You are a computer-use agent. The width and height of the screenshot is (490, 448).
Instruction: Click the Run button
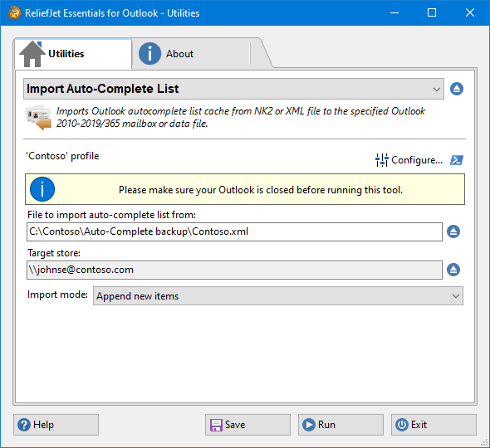click(341, 425)
